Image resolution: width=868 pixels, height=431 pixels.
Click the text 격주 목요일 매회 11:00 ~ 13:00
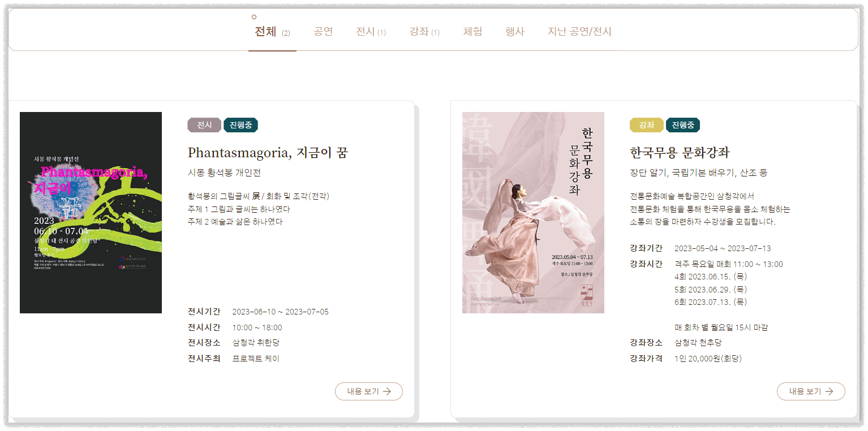[729, 264]
